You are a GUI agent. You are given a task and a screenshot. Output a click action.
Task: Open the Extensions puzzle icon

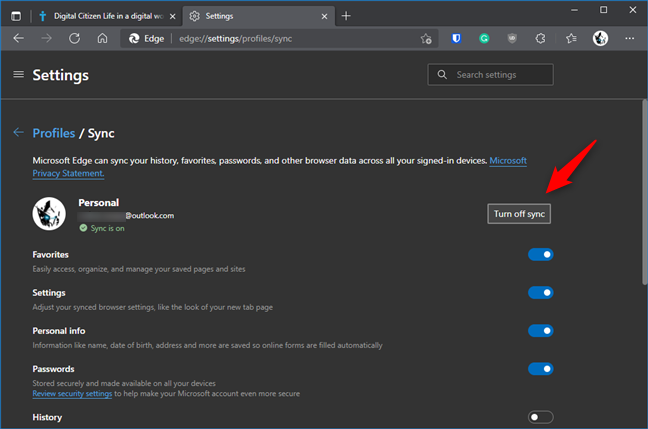pos(540,38)
